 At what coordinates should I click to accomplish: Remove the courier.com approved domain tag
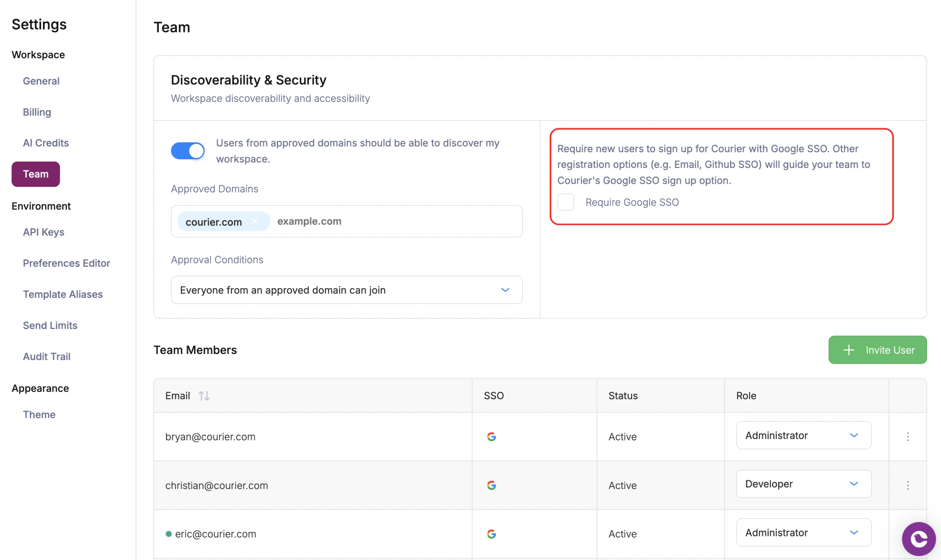255,221
